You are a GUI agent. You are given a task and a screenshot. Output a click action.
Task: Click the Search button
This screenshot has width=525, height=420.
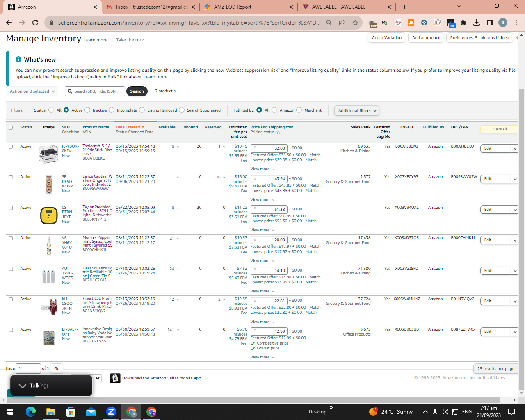click(x=137, y=91)
